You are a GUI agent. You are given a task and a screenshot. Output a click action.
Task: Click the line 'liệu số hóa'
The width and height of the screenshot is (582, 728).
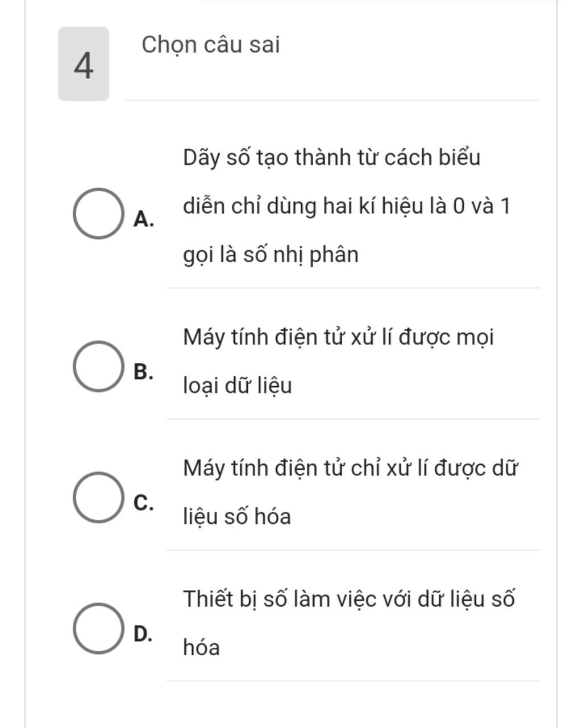coord(236,517)
